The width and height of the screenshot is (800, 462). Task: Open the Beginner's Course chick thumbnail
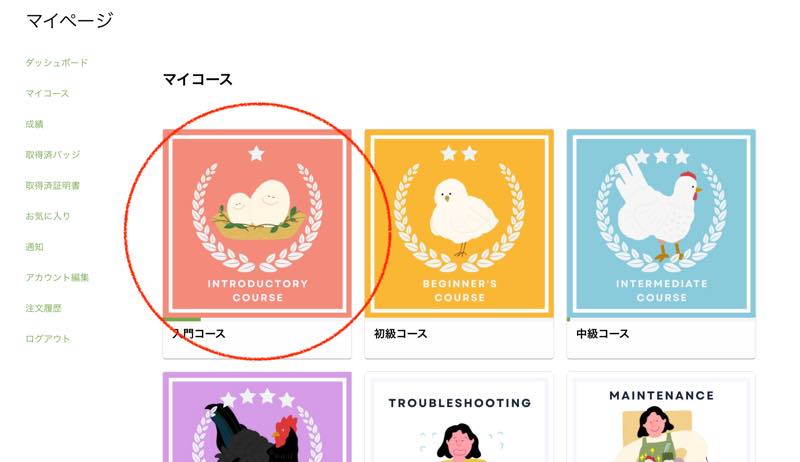tap(459, 223)
